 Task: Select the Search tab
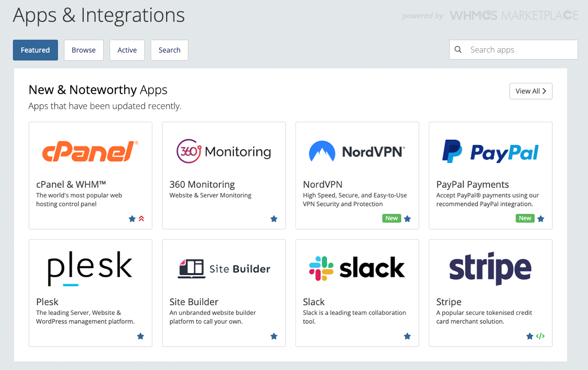[169, 50]
